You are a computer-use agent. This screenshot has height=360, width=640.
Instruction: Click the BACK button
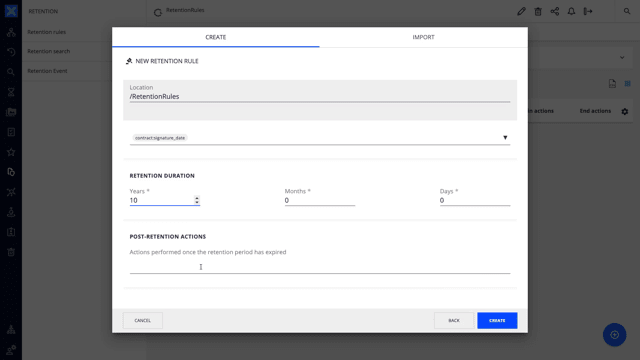pos(454,320)
